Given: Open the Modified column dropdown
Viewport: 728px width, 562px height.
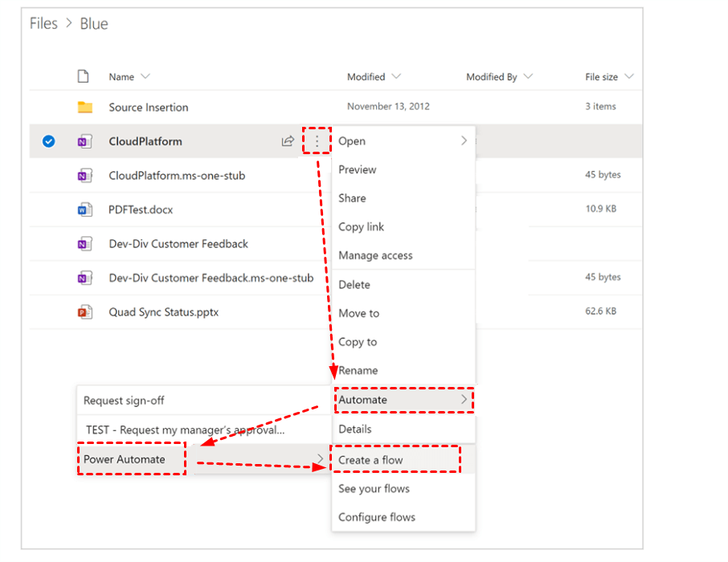Looking at the screenshot, I should coord(396,76).
